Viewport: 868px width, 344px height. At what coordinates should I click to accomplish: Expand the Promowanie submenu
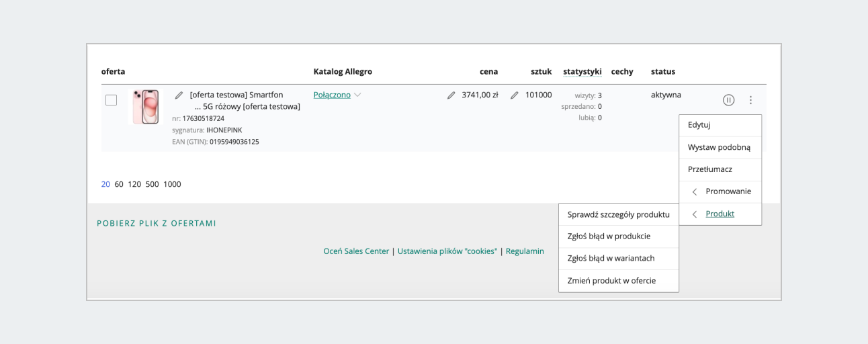tap(720, 191)
